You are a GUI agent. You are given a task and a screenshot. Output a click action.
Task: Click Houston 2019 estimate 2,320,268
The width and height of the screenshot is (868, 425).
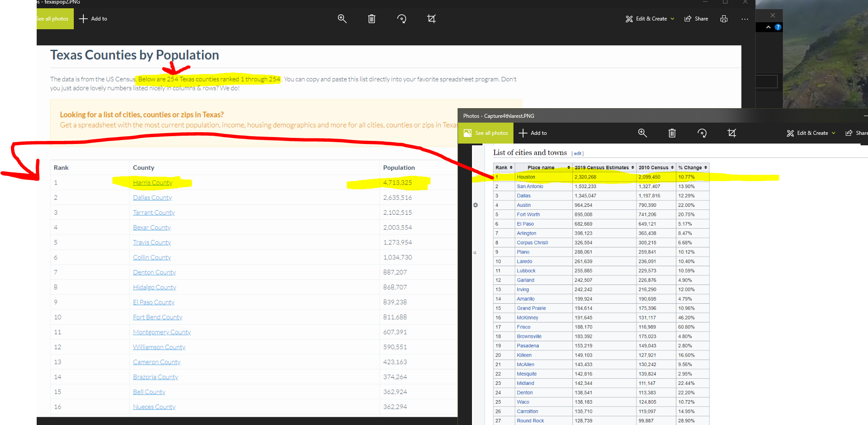pos(585,177)
